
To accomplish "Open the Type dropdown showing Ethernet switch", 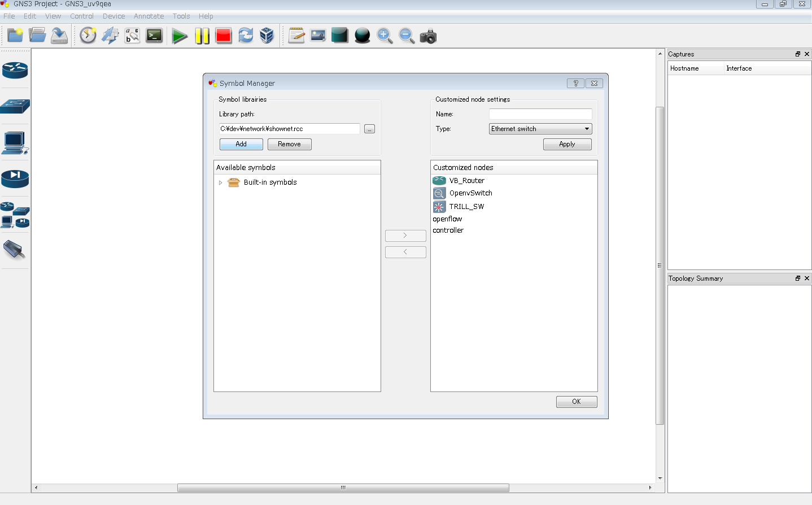I will tap(587, 128).
